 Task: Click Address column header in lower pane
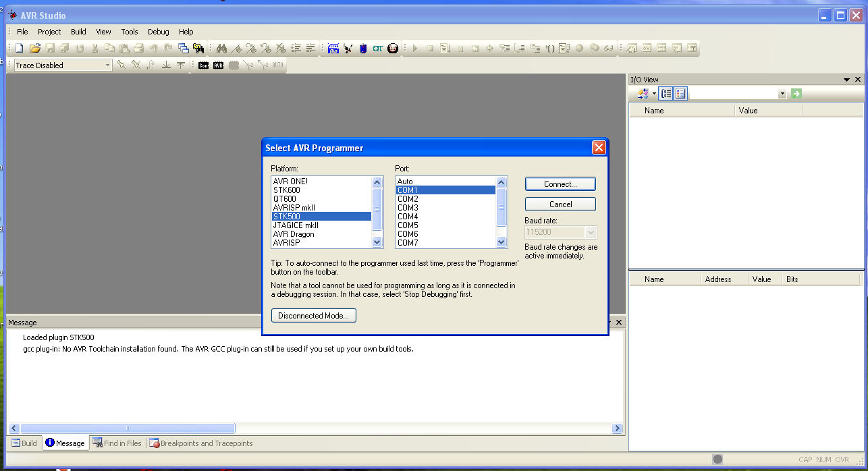click(x=721, y=279)
